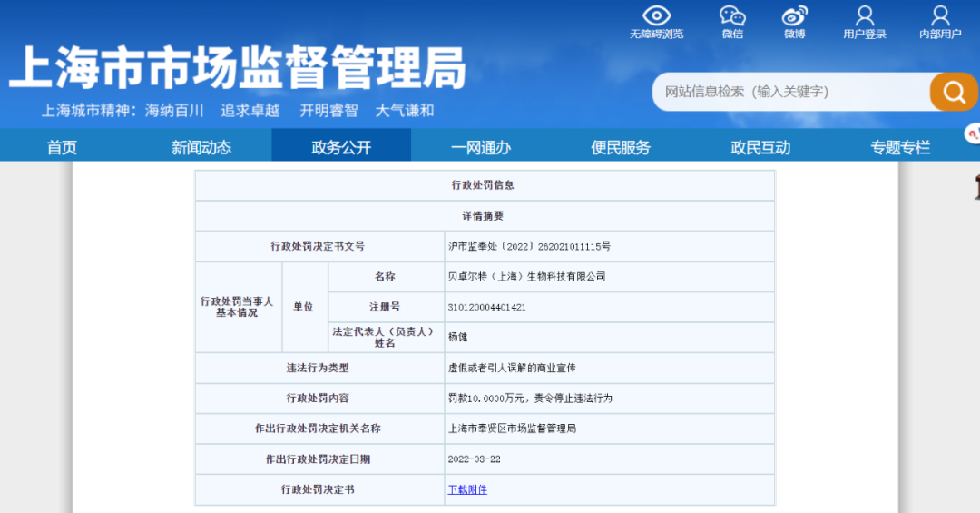The height and width of the screenshot is (513, 980).
Task: Open the 新闻动态 navigation menu
Action: 201,147
